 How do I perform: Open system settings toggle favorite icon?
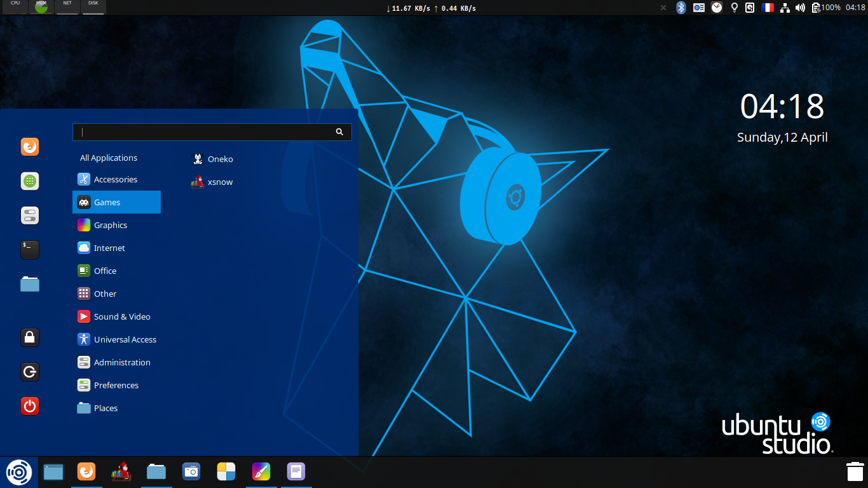pyautogui.click(x=30, y=215)
